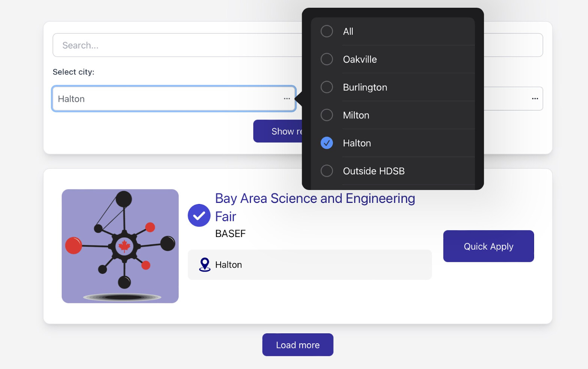Screen dimensions: 588x369
Task: Click the BASEF molecule logo image
Action: (120, 246)
